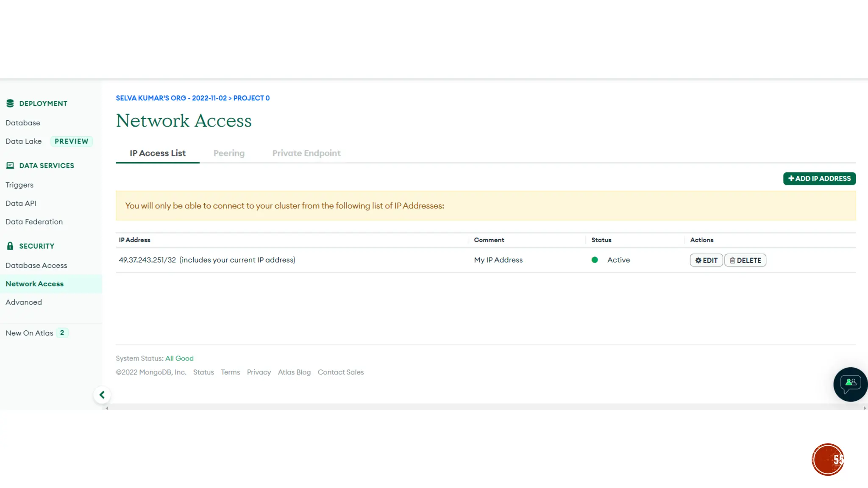The image size is (868, 488).
Task: Open Database Access in sidebar
Action: click(36, 266)
